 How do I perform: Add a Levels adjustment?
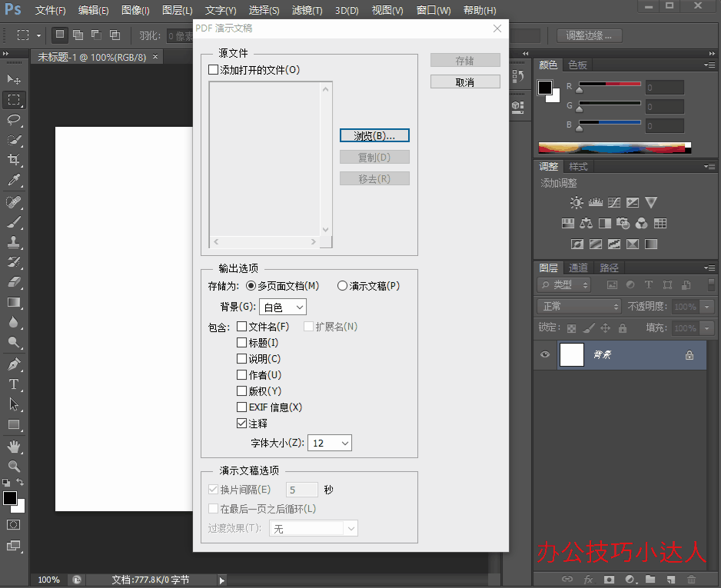click(x=596, y=202)
